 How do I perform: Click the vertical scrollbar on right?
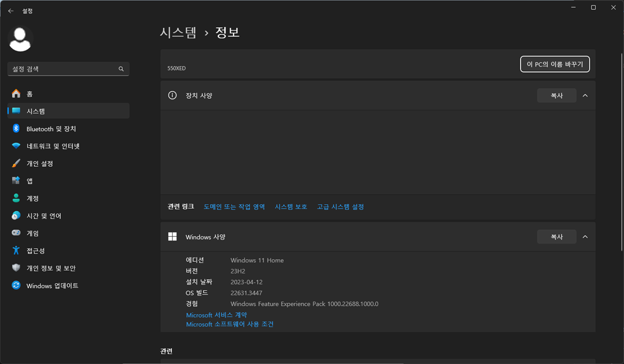622,152
